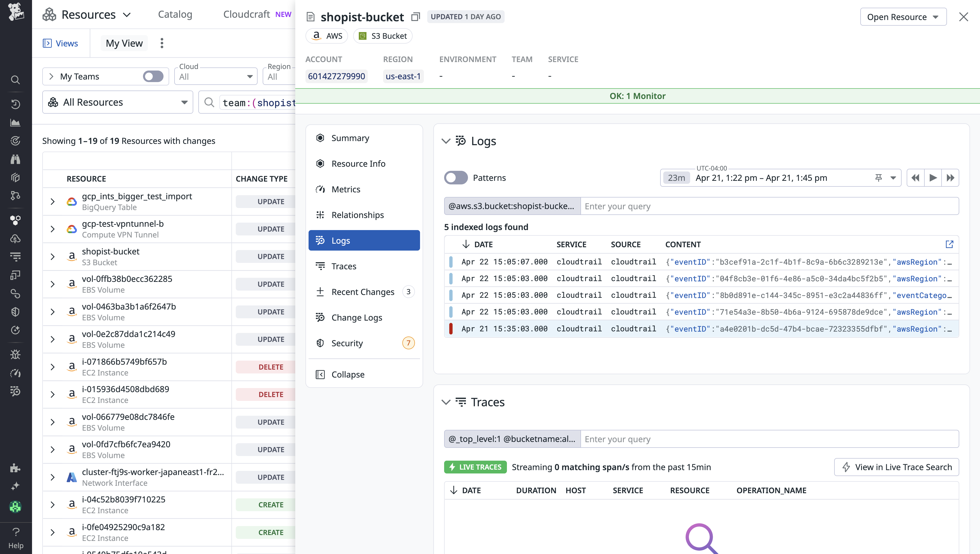Collapse the Logs section
Screen dimensions: 980x554
point(446,141)
